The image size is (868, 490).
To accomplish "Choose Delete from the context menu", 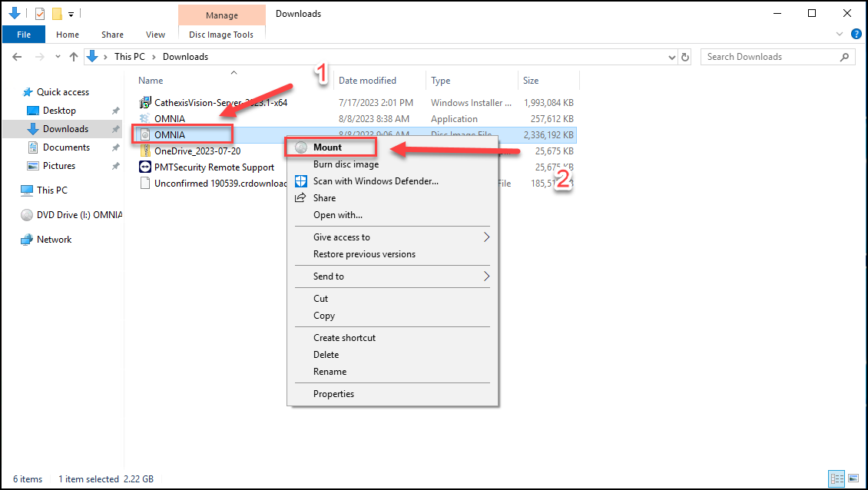I will (x=393, y=355).
